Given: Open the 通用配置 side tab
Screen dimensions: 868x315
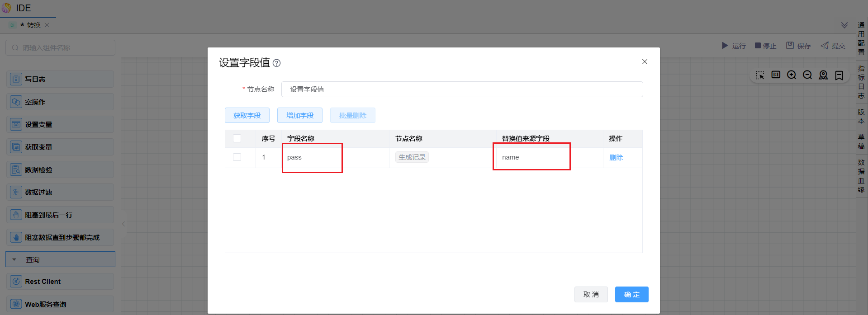Looking at the screenshot, I should [x=861, y=38].
